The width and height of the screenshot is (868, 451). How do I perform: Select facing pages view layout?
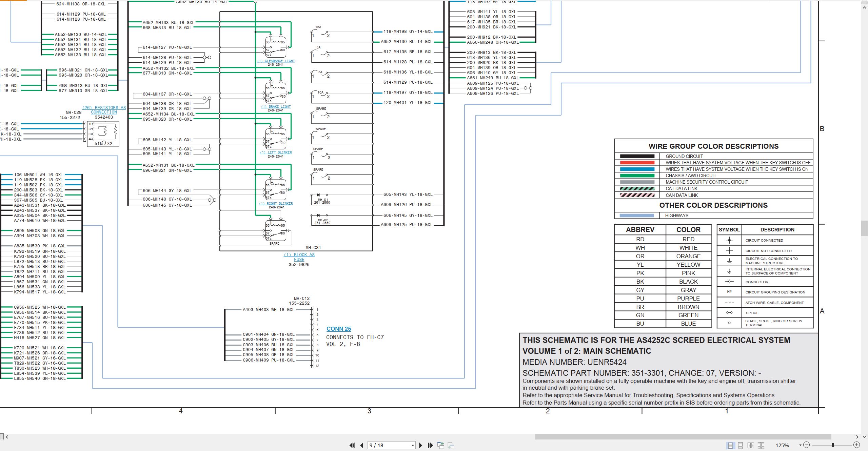tap(751, 445)
